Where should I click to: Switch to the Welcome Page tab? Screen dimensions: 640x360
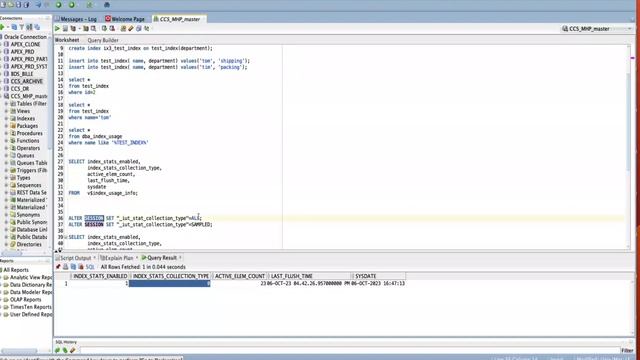[125, 19]
